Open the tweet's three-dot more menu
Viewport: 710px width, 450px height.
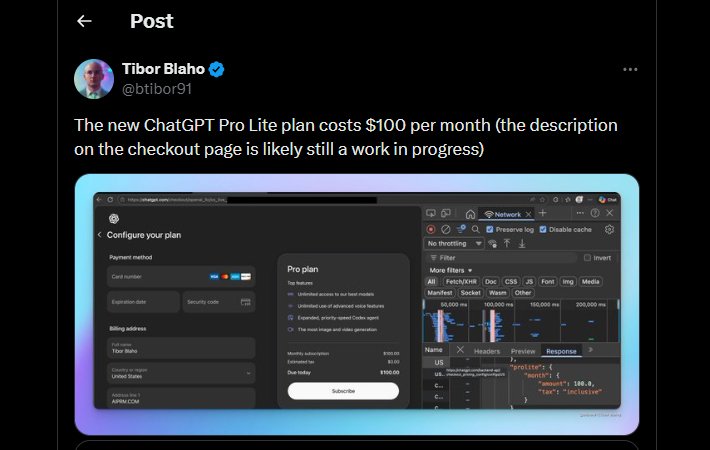(x=630, y=69)
